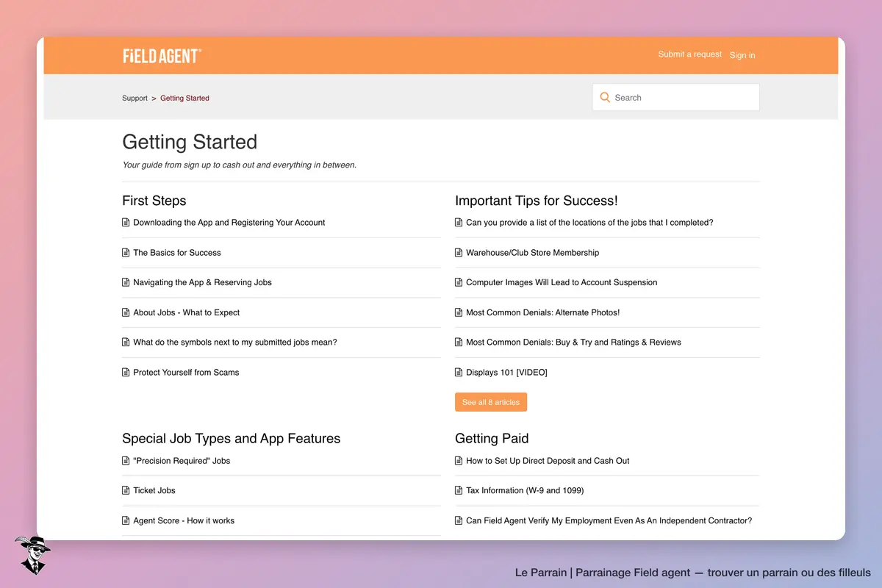Viewport: 882px width, 588px height.
Task: Open Computer Images Will Lead to Account Suspension
Action: pos(562,282)
